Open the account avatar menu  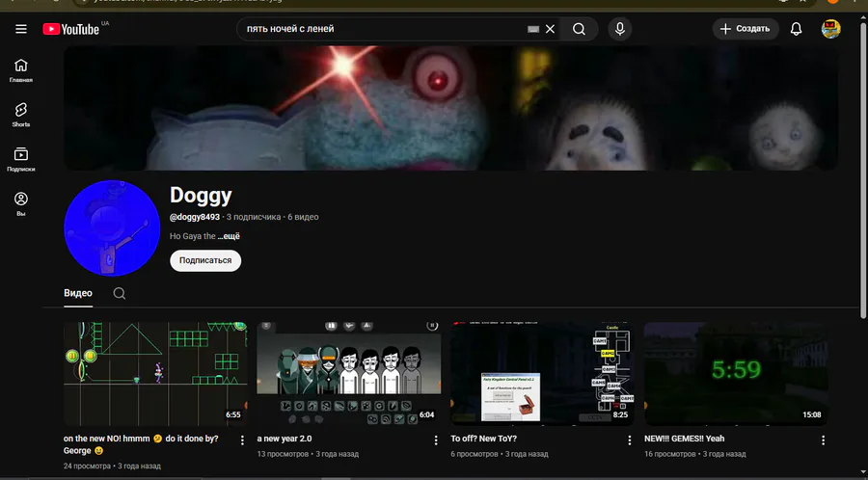[x=831, y=29]
